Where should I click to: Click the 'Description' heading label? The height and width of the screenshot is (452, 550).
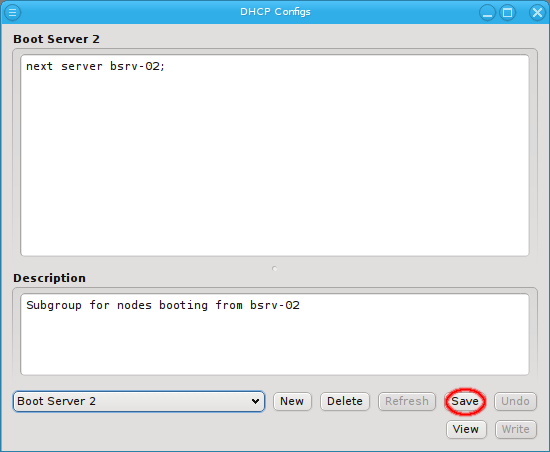(x=49, y=278)
